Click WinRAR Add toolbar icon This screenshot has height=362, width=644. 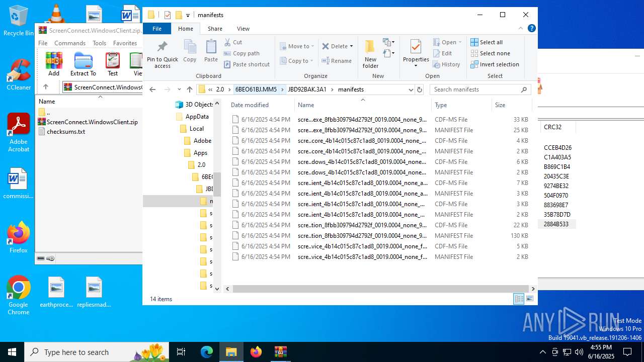(54, 64)
